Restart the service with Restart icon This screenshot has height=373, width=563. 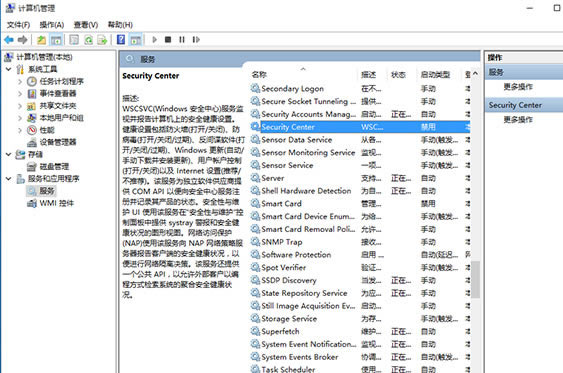(196, 39)
